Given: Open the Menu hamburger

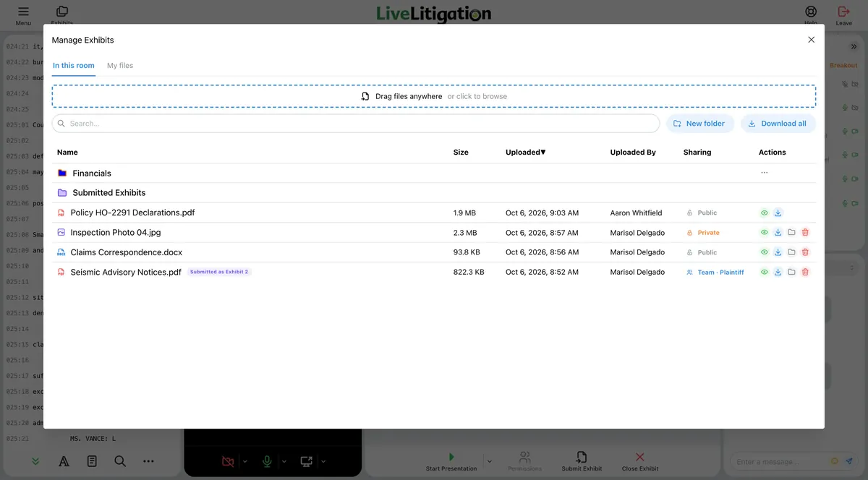Looking at the screenshot, I should [x=23, y=12].
